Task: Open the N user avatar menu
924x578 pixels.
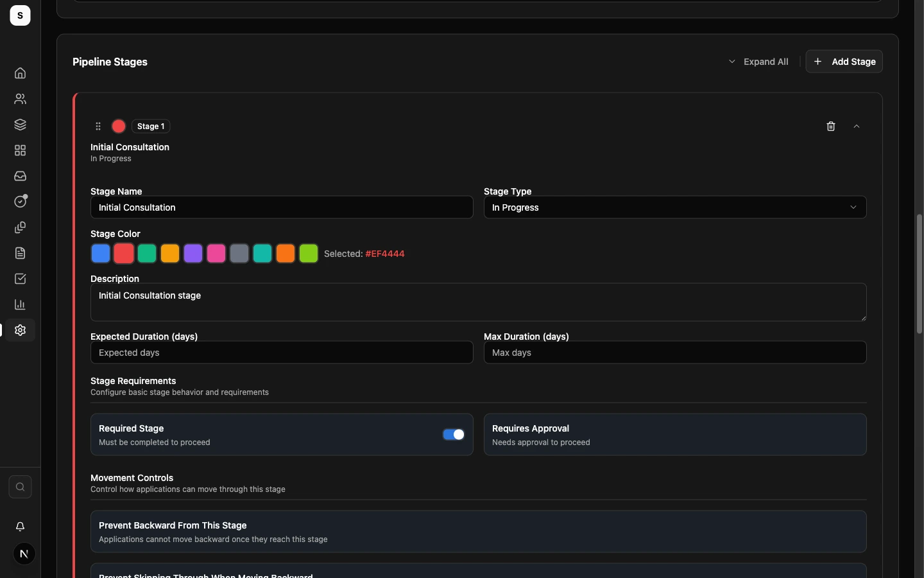Action: pos(24,554)
